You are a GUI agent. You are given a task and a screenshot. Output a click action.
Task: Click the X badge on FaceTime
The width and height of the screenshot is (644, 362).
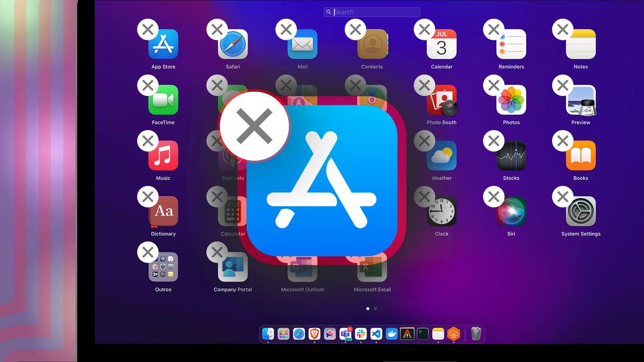pyautogui.click(x=148, y=86)
